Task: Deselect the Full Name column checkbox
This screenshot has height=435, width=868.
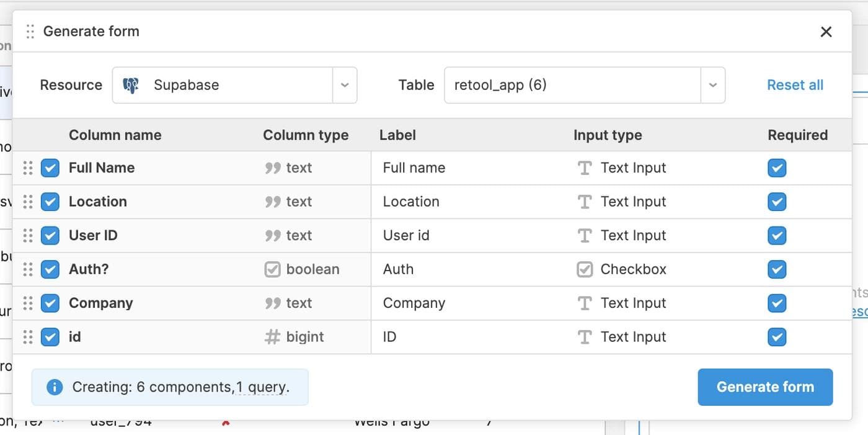Action: [50, 168]
